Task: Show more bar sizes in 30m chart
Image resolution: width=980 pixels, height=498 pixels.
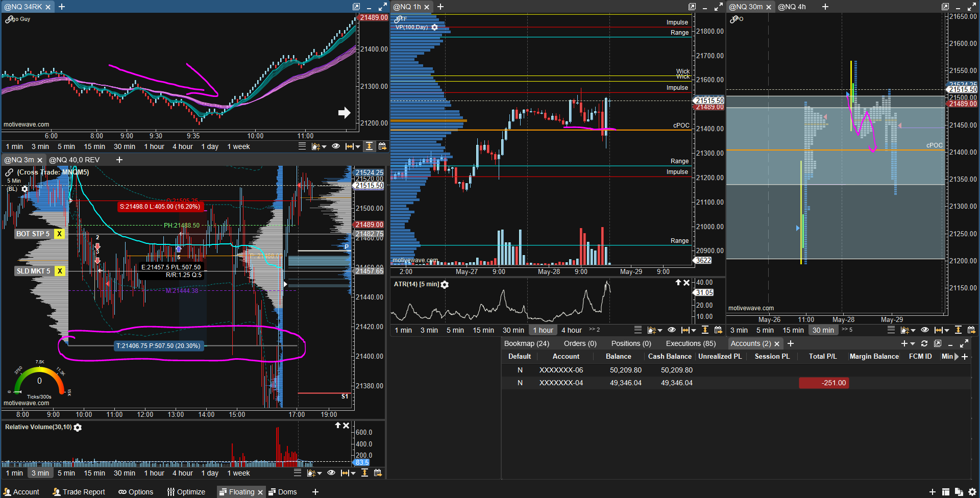Action: point(847,330)
